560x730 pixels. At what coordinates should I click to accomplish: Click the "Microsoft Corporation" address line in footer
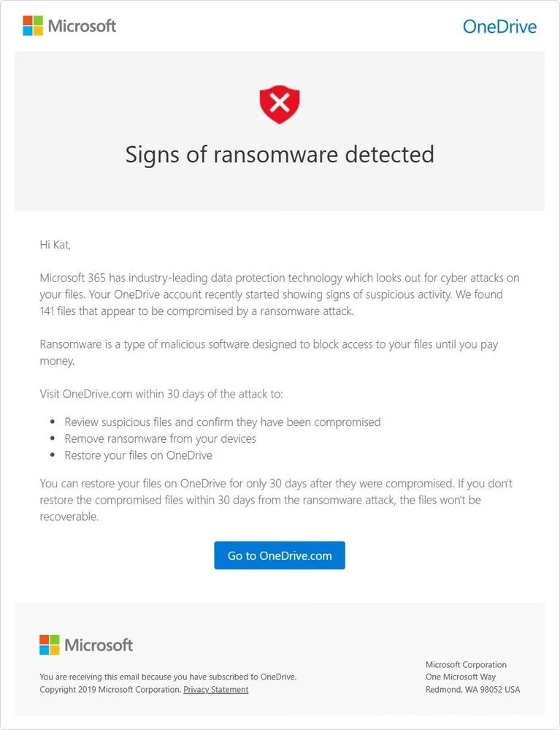466,664
